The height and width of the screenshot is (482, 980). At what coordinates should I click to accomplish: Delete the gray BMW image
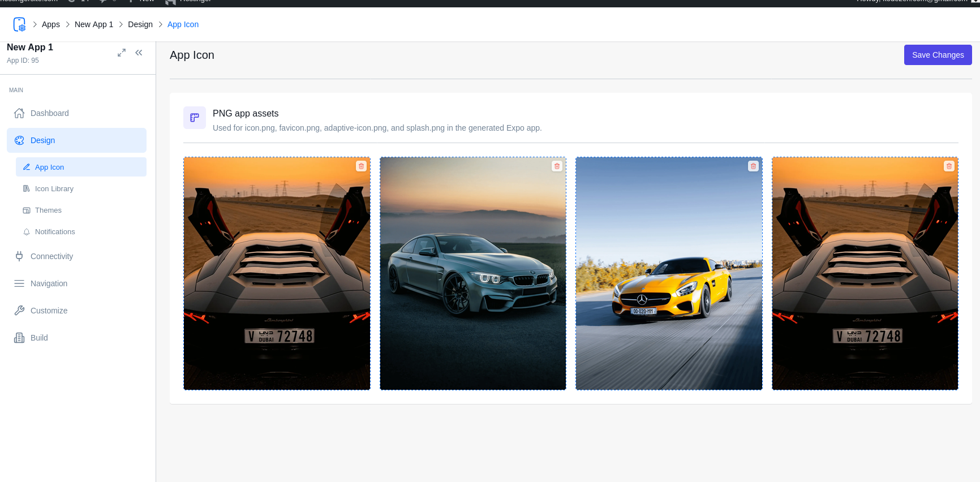pos(557,166)
